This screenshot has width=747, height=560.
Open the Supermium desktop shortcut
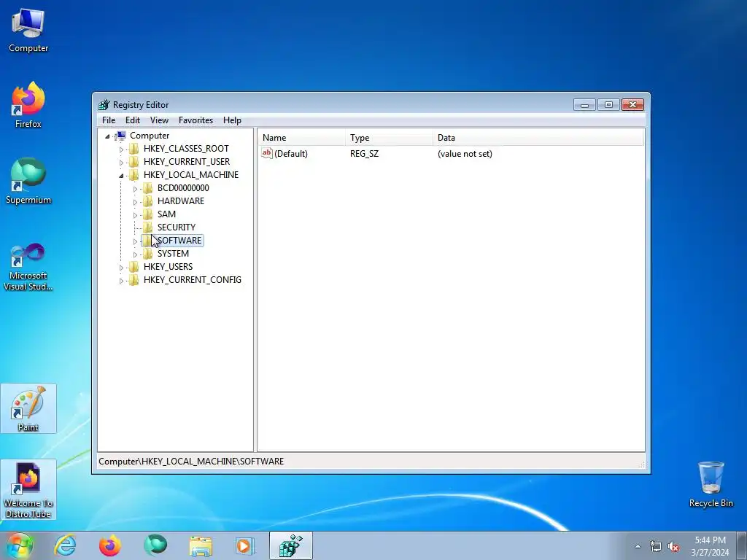click(x=28, y=181)
